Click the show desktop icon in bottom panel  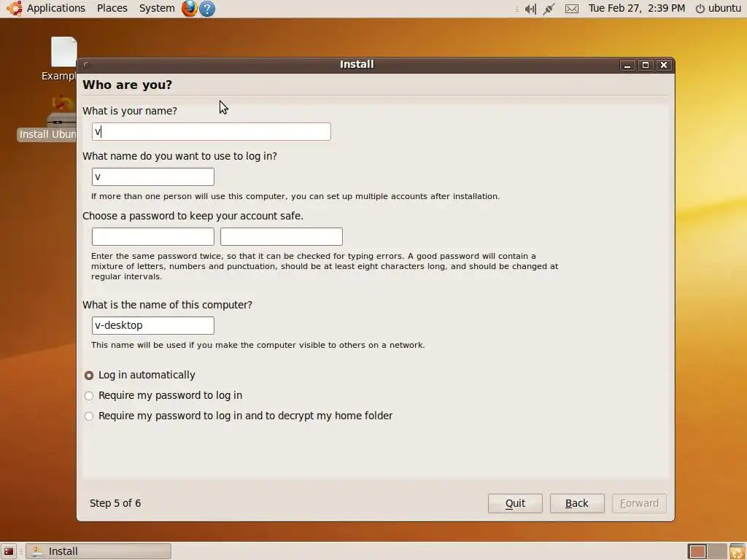[x=9, y=551]
